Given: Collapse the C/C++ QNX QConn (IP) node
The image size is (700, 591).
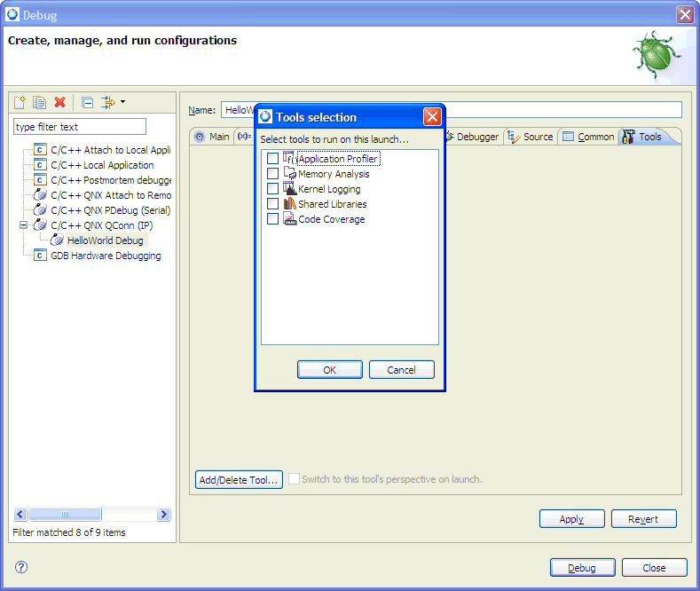Looking at the screenshot, I should [24, 225].
